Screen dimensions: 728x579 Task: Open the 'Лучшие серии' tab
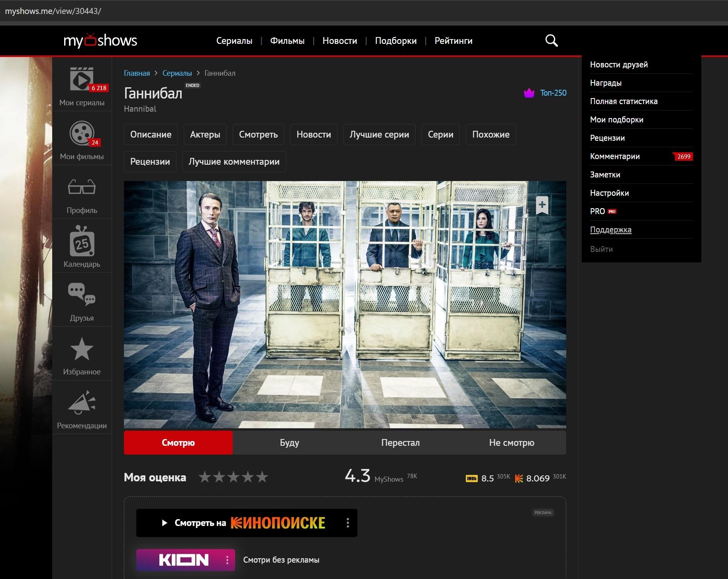click(379, 134)
